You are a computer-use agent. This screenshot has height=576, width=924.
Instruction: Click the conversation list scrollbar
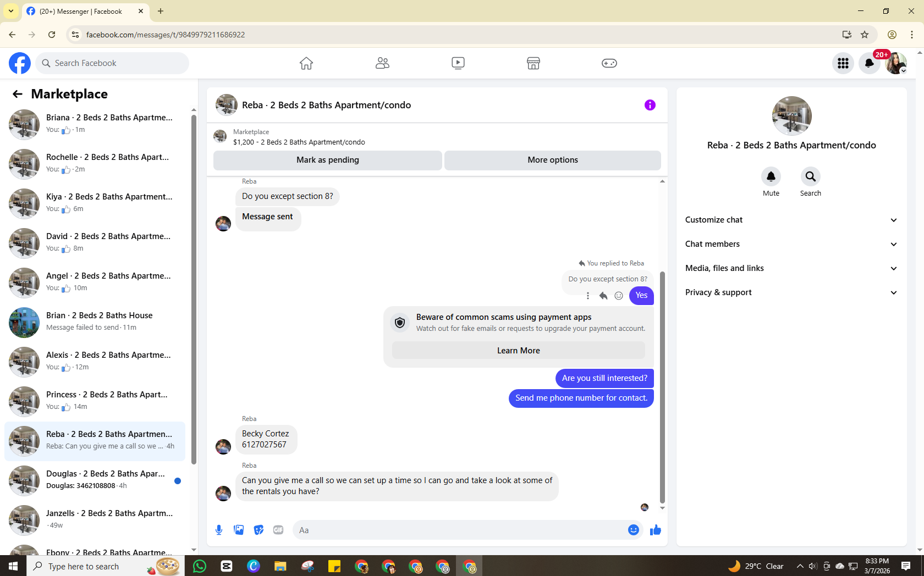(194, 290)
